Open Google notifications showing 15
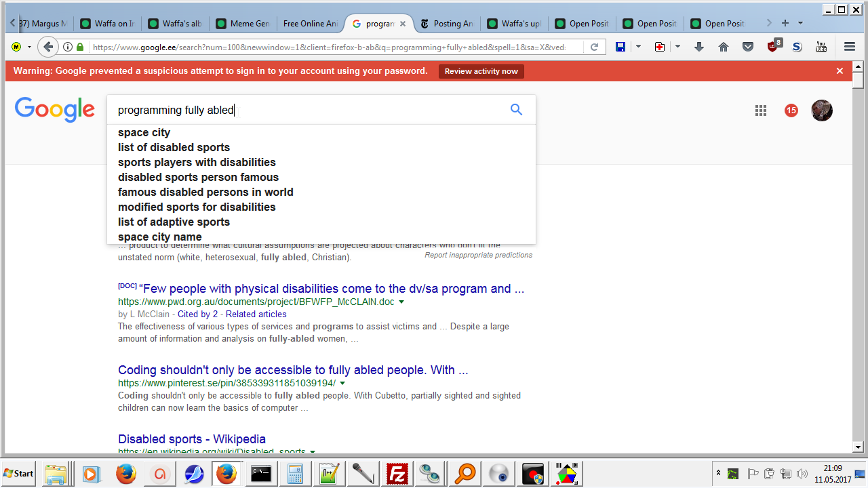The image size is (868, 488). 791,110
